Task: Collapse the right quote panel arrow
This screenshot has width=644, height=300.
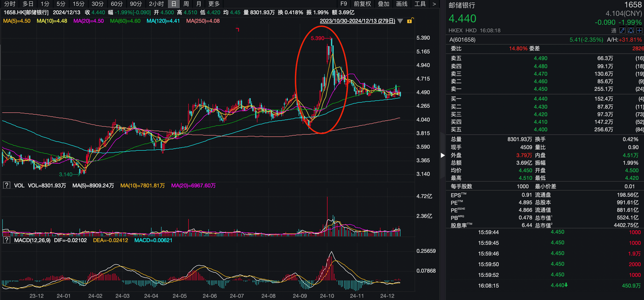Action: coord(443,156)
